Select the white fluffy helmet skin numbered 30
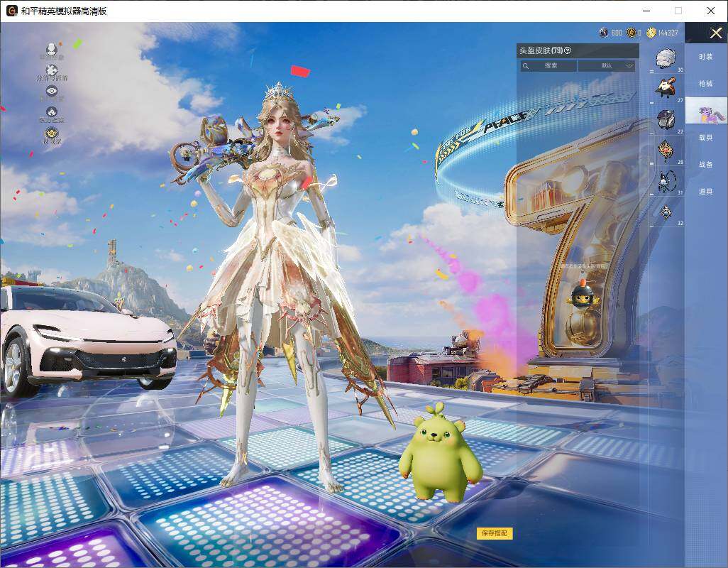728x568 pixels. (667, 58)
